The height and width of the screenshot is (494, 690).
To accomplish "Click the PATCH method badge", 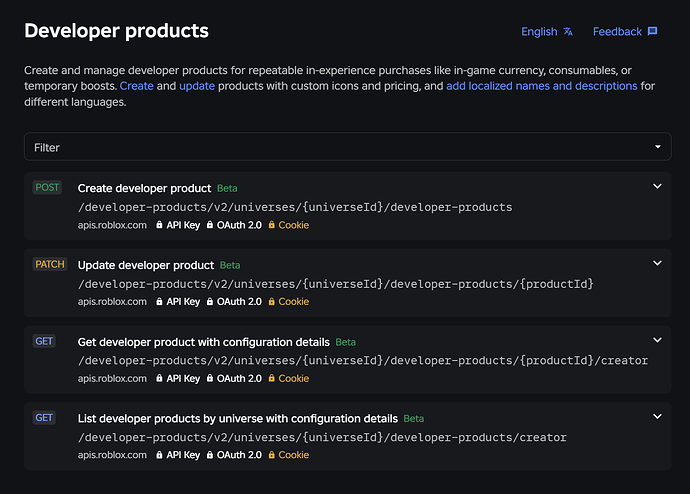I will click(x=50, y=264).
